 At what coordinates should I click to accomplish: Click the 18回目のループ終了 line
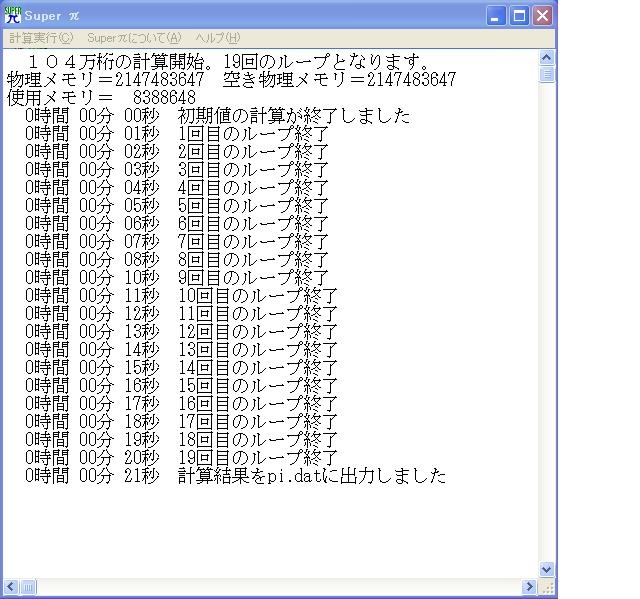tap(181, 439)
